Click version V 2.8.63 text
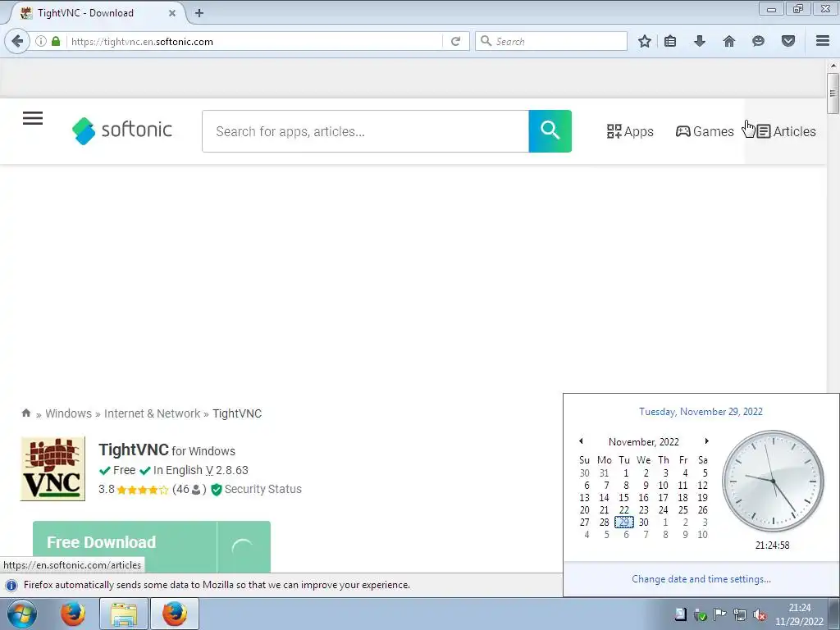 (227, 470)
